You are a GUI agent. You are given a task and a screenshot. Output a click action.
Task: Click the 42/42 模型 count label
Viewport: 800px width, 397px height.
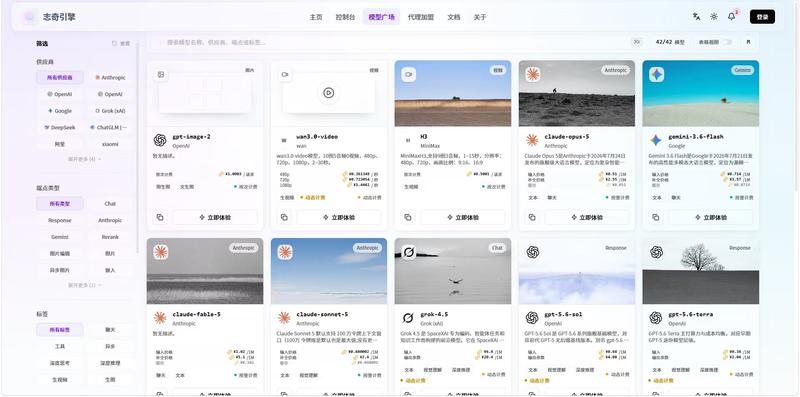pos(670,42)
